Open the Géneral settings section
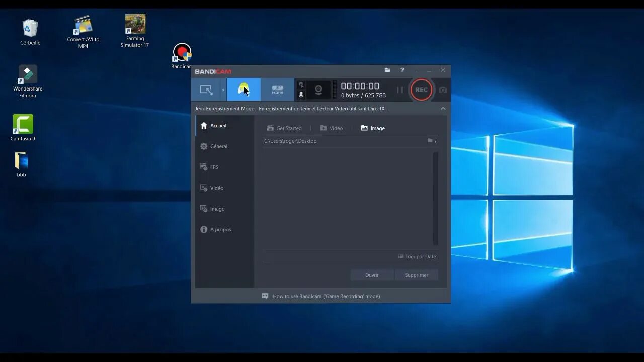Image resolution: width=644 pixels, height=362 pixels. pyautogui.click(x=224, y=146)
